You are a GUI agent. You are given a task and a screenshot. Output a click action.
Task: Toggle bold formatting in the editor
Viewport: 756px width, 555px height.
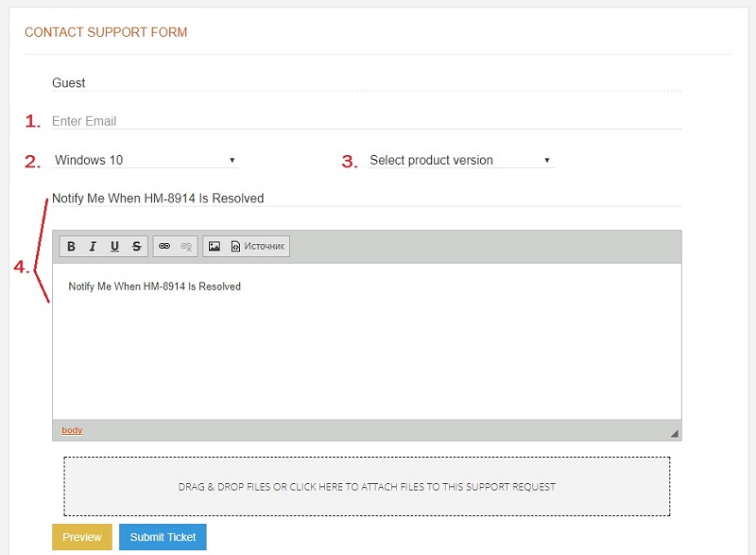(71, 247)
